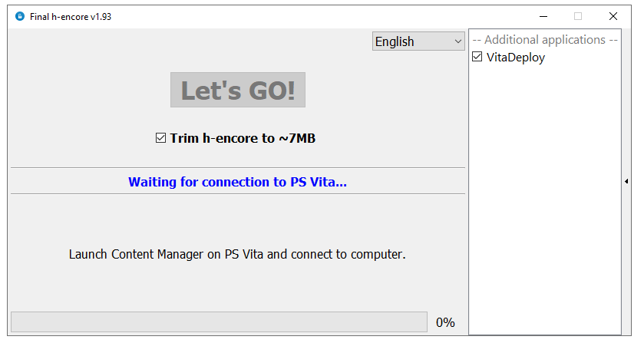644x343 pixels.
Task: Click the greyed-out maximize window icon
Action: coord(578,16)
